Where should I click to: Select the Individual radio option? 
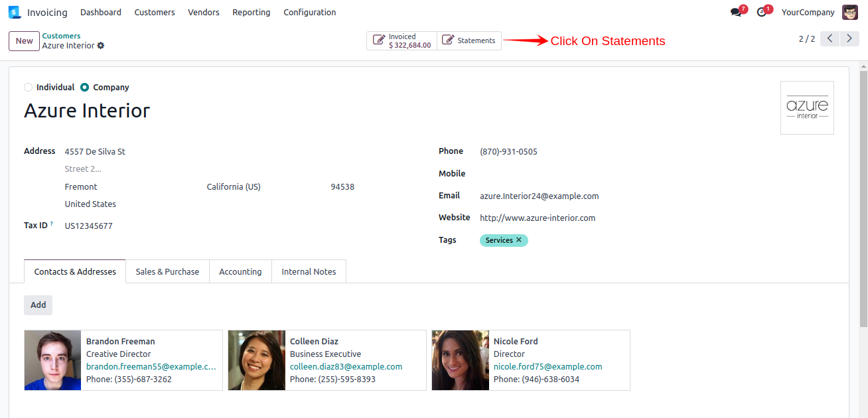pyautogui.click(x=28, y=88)
